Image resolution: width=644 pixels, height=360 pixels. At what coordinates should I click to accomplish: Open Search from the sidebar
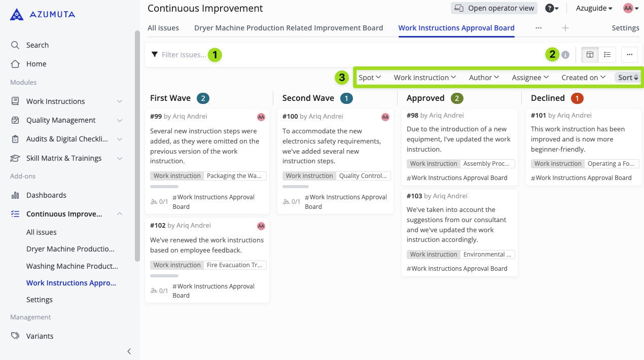coord(37,45)
